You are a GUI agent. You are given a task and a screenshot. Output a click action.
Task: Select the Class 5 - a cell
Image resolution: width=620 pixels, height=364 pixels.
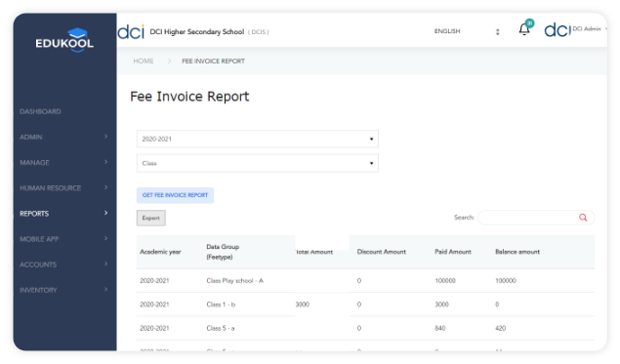click(221, 328)
